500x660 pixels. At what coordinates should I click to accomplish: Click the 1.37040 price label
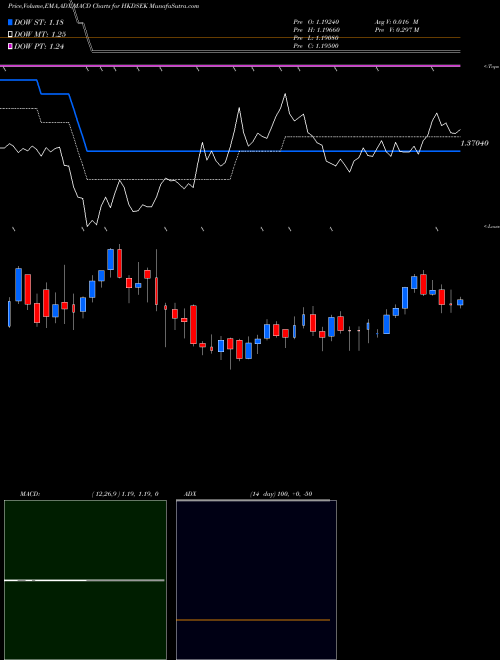pyautogui.click(x=475, y=144)
